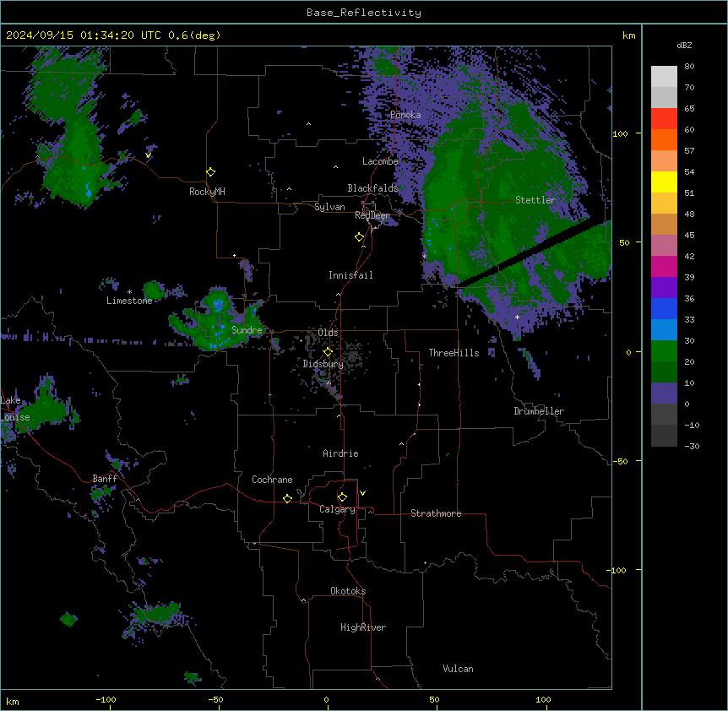The image size is (728, 711).
Task: Click the ThreeHills label on map
Action: [454, 353]
